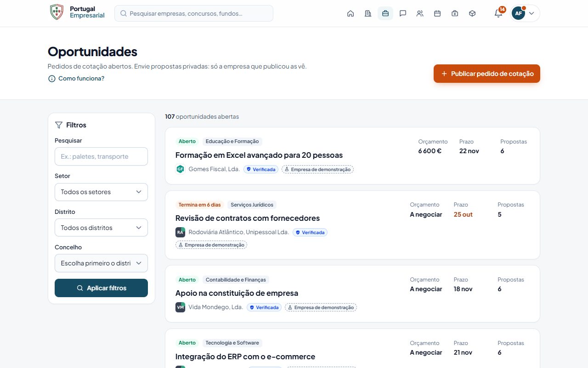The width and height of the screenshot is (588, 368).
Task: Open the cube box icon in navbar
Action: [x=472, y=13]
